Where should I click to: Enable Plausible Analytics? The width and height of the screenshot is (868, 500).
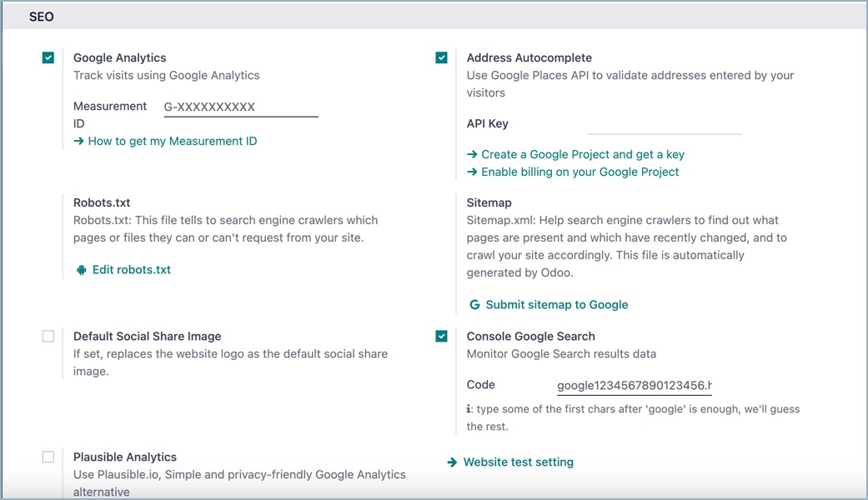click(x=48, y=457)
